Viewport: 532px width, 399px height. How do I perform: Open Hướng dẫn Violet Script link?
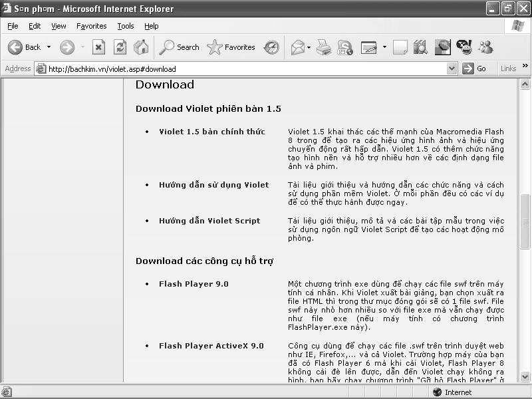209,221
